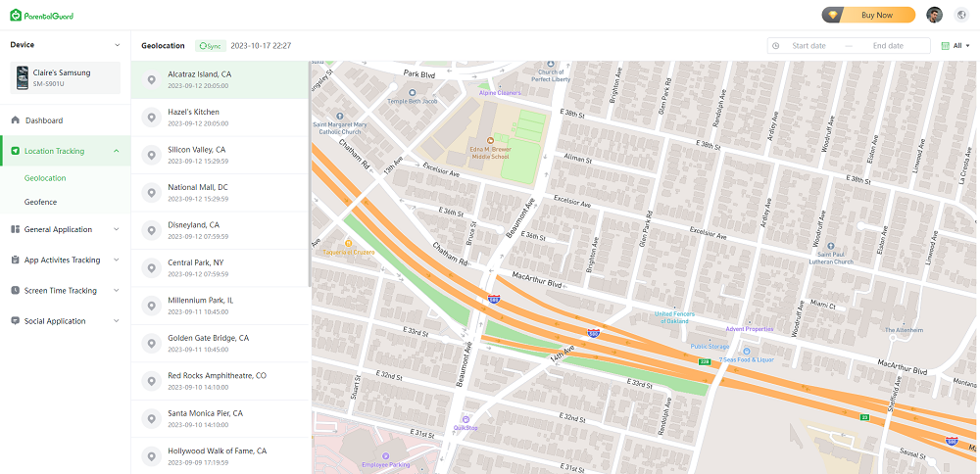Click the End date field
980x474 pixels.
coord(888,46)
